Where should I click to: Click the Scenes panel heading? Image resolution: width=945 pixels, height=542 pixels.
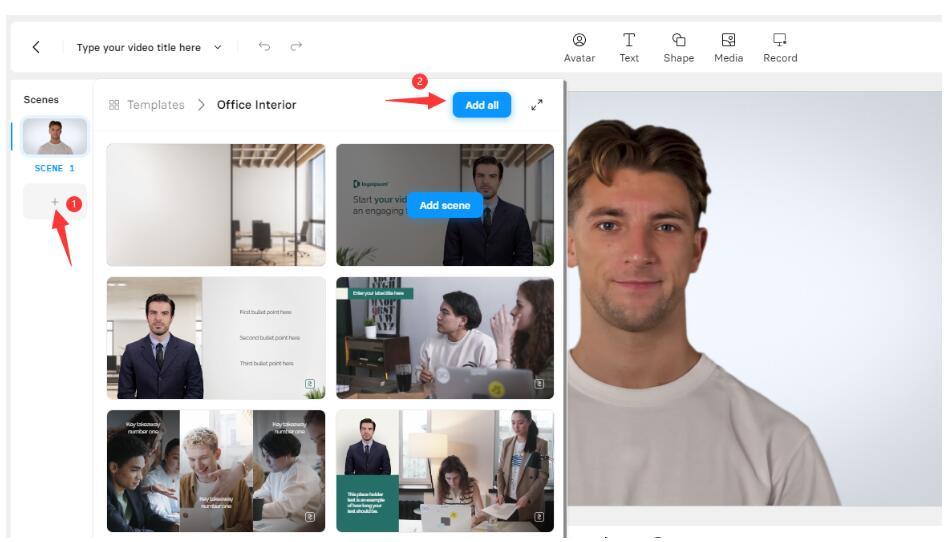click(x=41, y=99)
